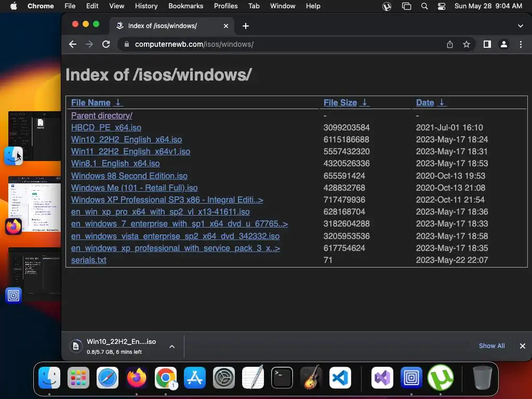Click file size 6115186688
532x399 pixels.
point(346,139)
